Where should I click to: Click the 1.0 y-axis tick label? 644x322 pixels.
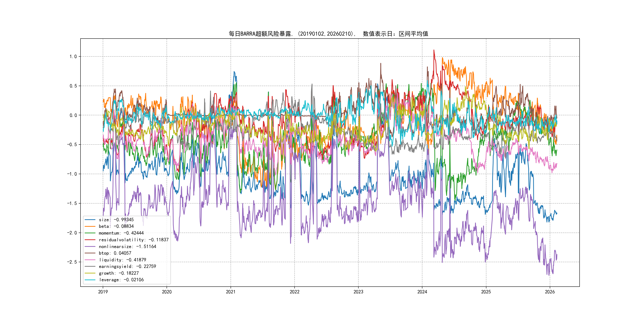point(73,56)
